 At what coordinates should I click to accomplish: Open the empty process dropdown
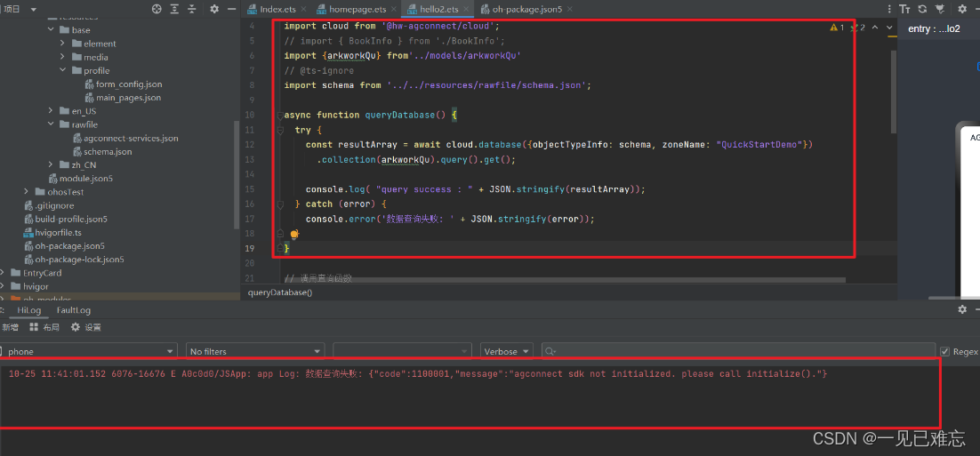click(x=403, y=352)
